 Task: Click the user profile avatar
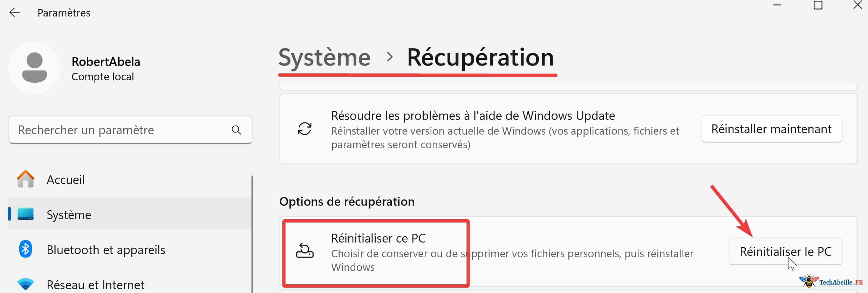click(34, 68)
